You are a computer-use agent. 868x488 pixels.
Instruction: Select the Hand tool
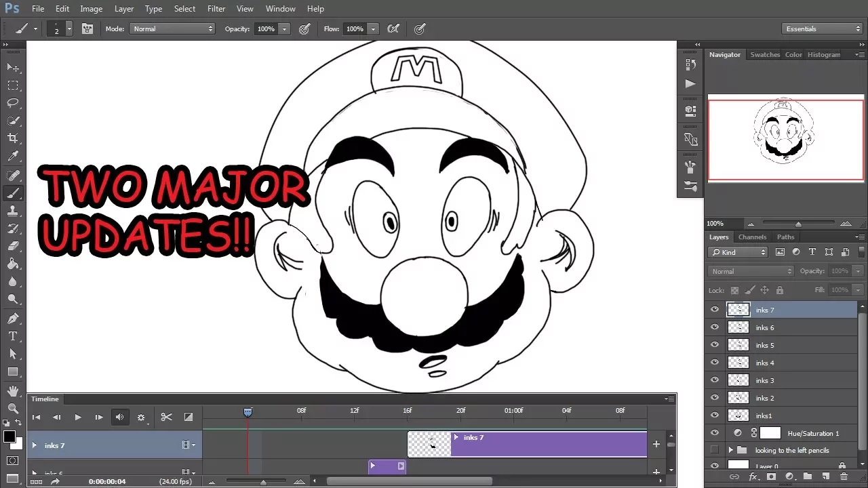click(x=13, y=391)
